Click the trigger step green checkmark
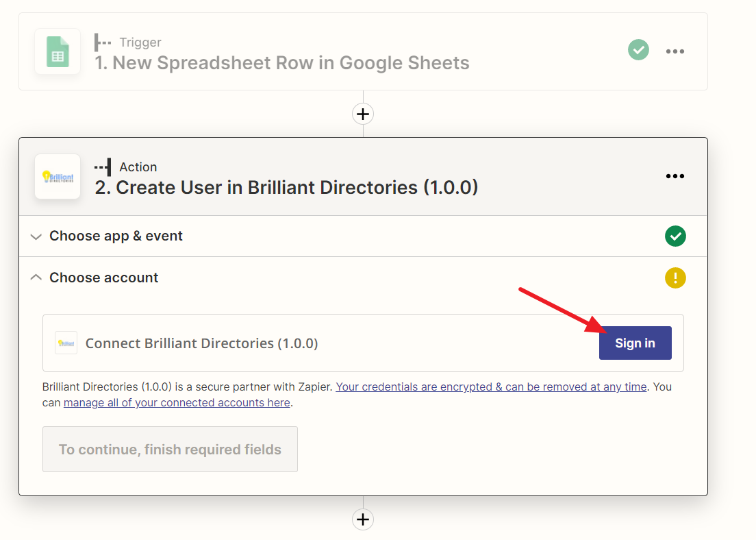This screenshot has height=540, width=756. click(638, 50)
